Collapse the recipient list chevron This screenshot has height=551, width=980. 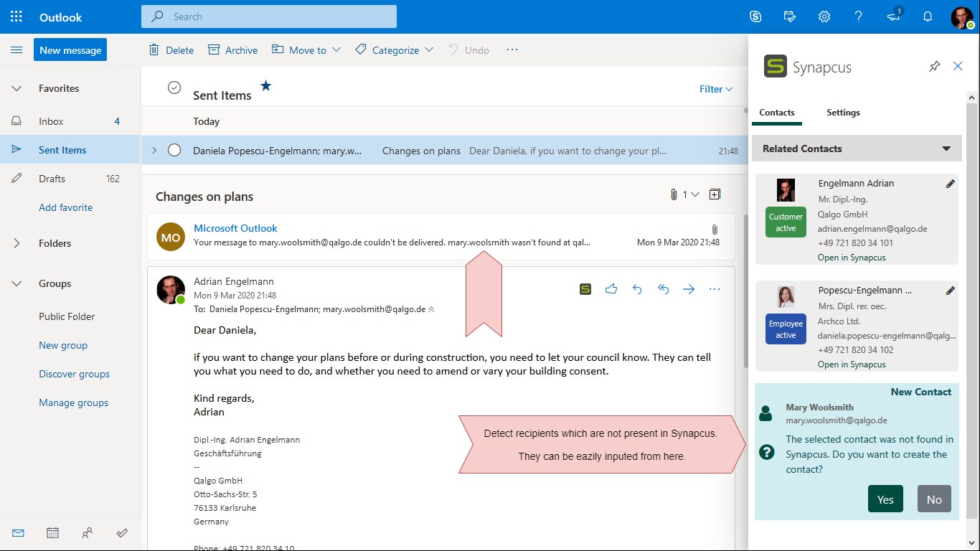pyautogui.click(x=431, y=309)
